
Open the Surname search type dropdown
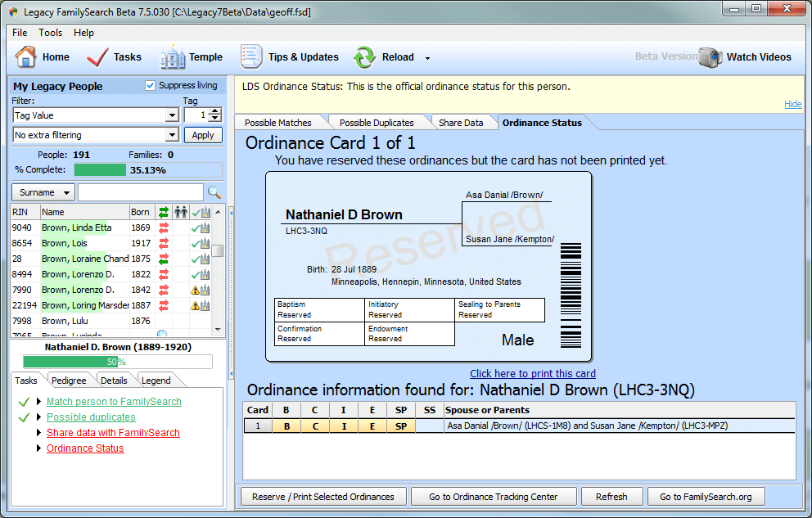tap(43, 192)
